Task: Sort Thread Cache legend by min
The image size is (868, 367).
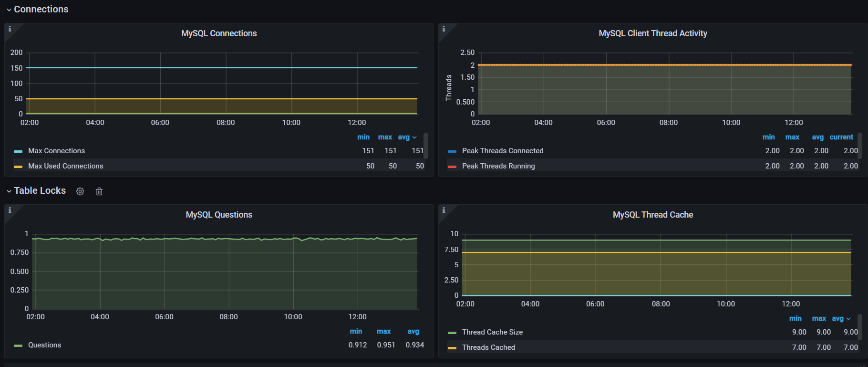Action: pos(796,318)
